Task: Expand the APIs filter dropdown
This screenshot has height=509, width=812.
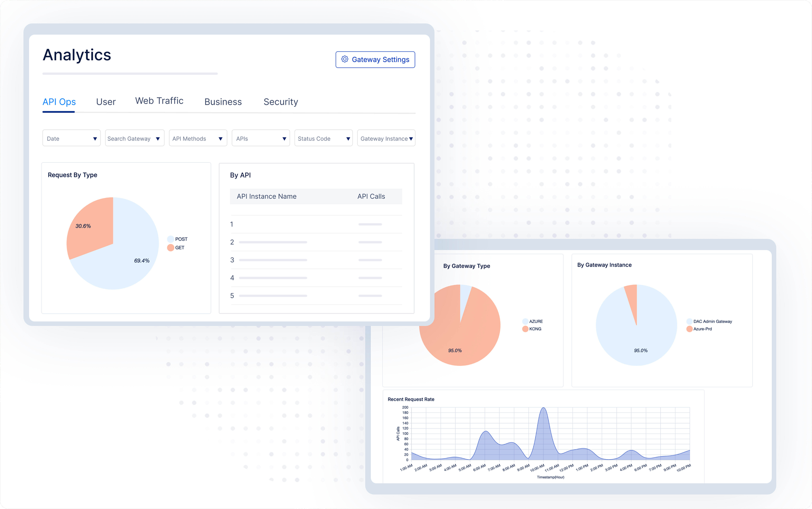Action: click(261, 138)
